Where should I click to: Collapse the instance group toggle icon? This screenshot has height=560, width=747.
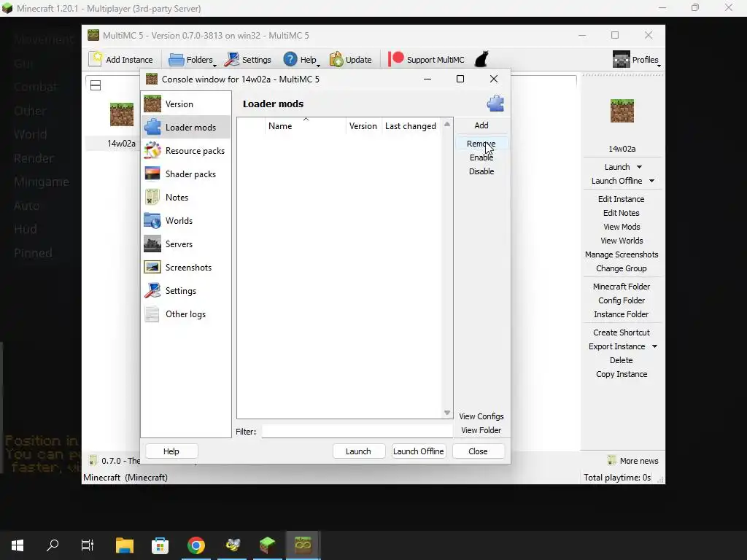96,85
